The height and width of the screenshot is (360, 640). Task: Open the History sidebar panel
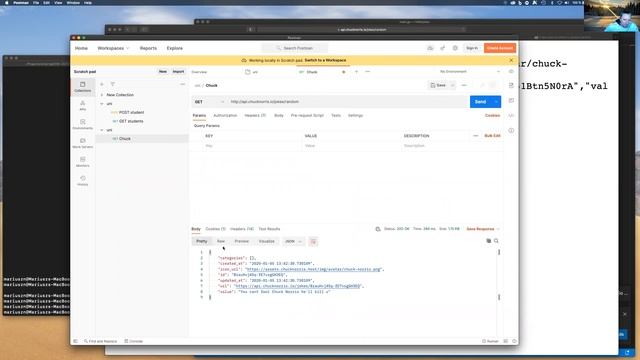click(x=83, y=181)
